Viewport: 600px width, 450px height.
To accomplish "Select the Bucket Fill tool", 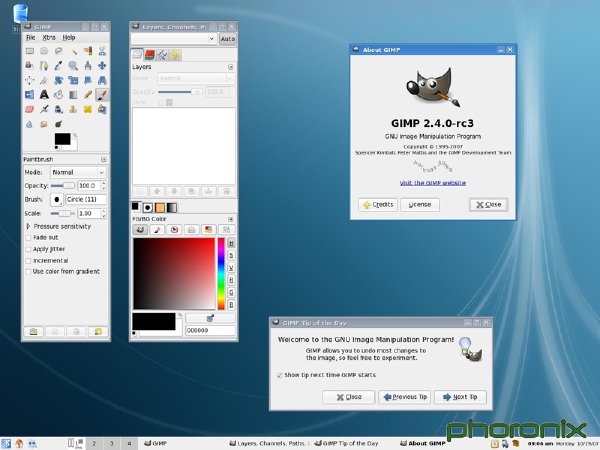I will 59,95.
